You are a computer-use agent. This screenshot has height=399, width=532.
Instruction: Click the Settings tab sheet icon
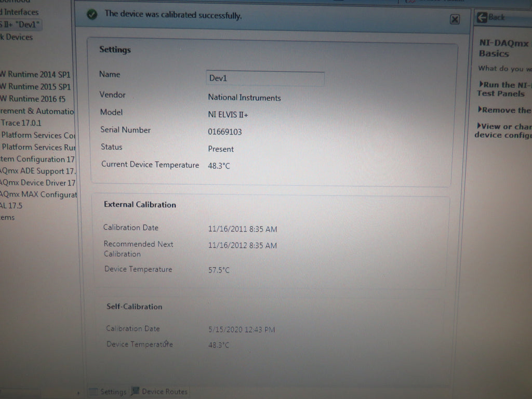pos(94,392)
